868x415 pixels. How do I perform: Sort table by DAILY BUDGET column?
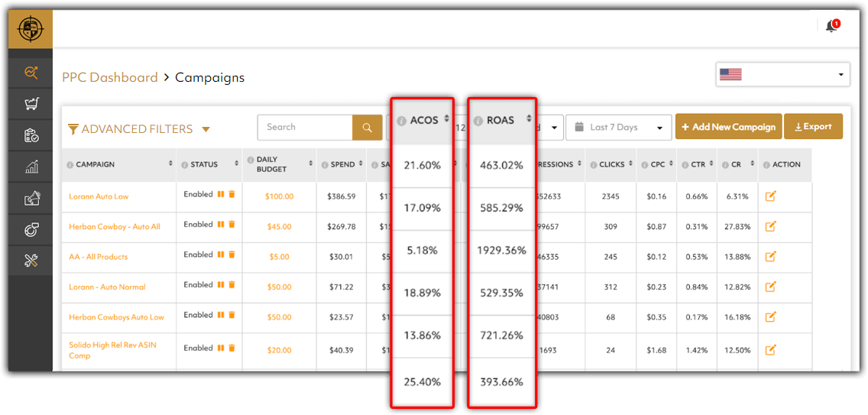click(x=310, y=164)
